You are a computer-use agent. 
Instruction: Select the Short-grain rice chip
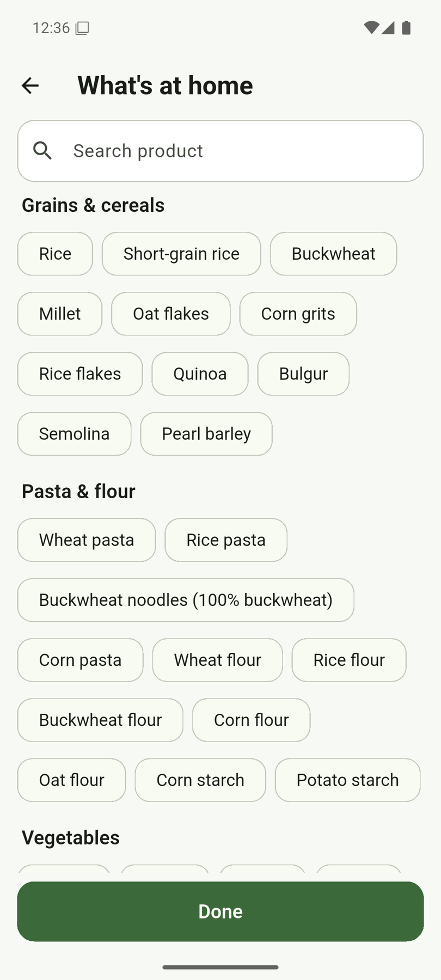(181, 254)
